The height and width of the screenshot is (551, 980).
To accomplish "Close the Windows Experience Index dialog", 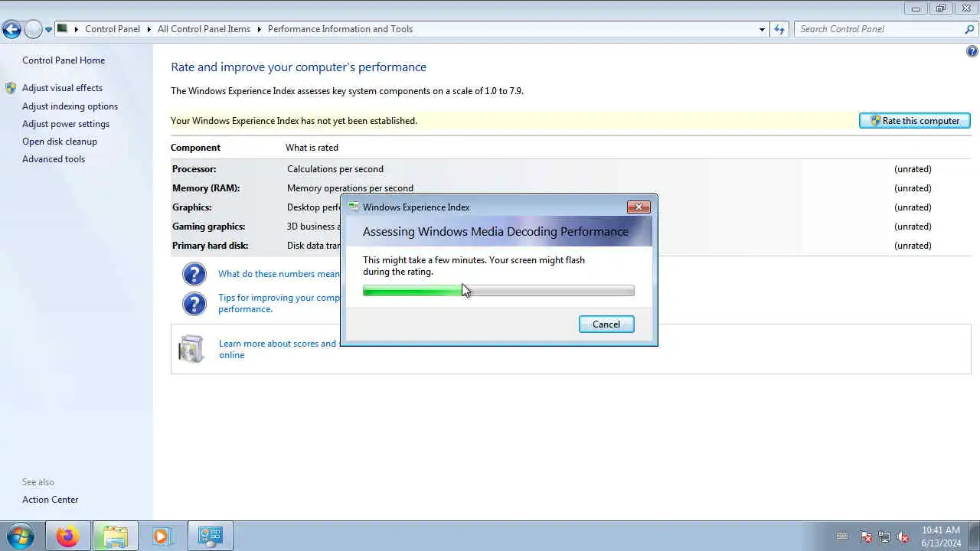I will tap(639, 207).
